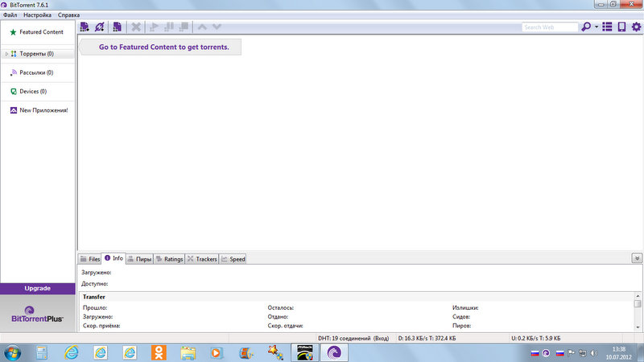Click the Осталось: label in Transfer

point(280,308)
